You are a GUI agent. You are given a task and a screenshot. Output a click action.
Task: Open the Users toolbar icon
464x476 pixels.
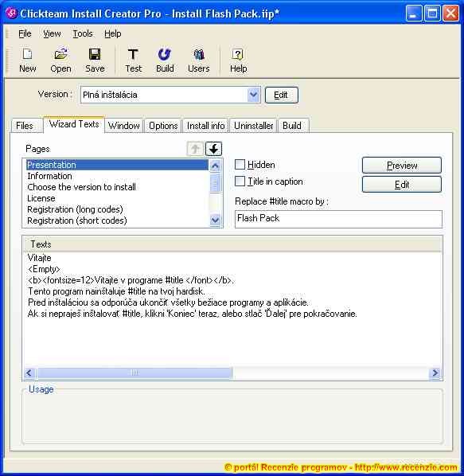click(199, 60)
